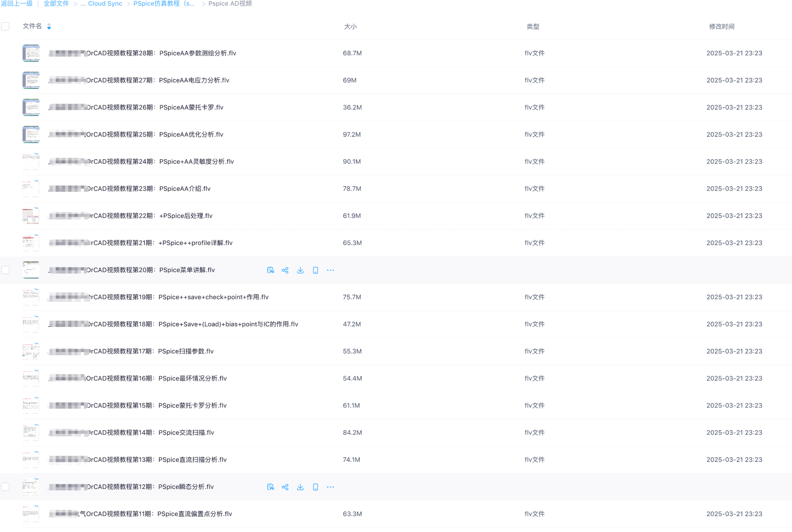Open more options for 第12期 file
Image resolution: width=792 pixels, height=532 pixels.
(330, 487)
